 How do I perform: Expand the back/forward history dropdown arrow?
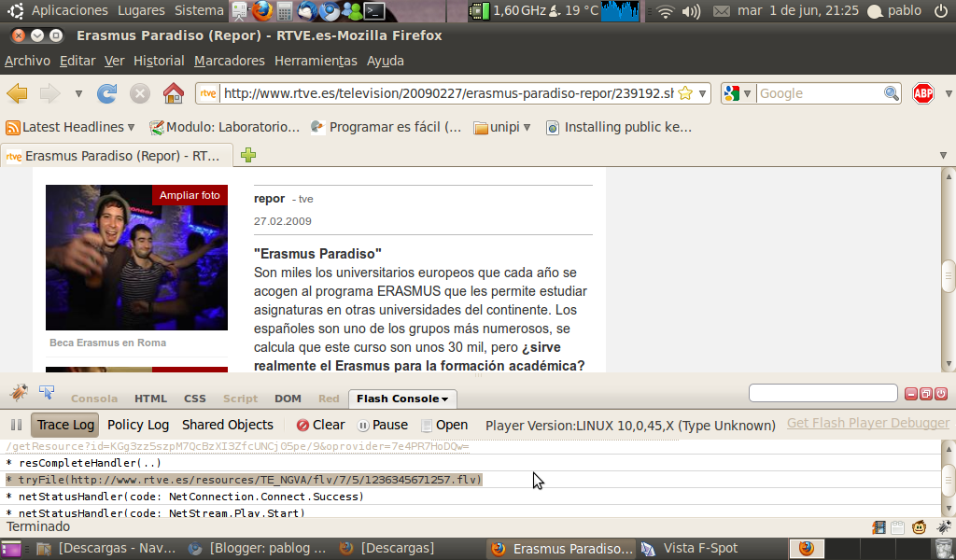[x=78, y=94]
